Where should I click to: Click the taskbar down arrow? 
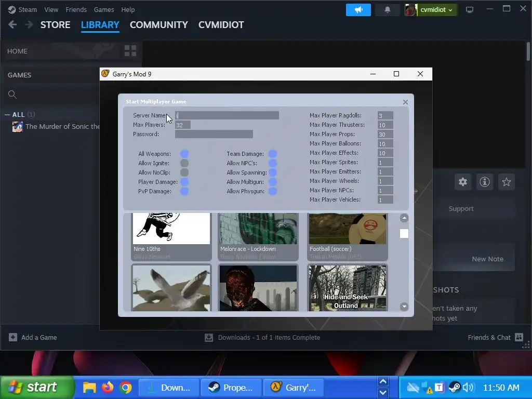(383, 393)
